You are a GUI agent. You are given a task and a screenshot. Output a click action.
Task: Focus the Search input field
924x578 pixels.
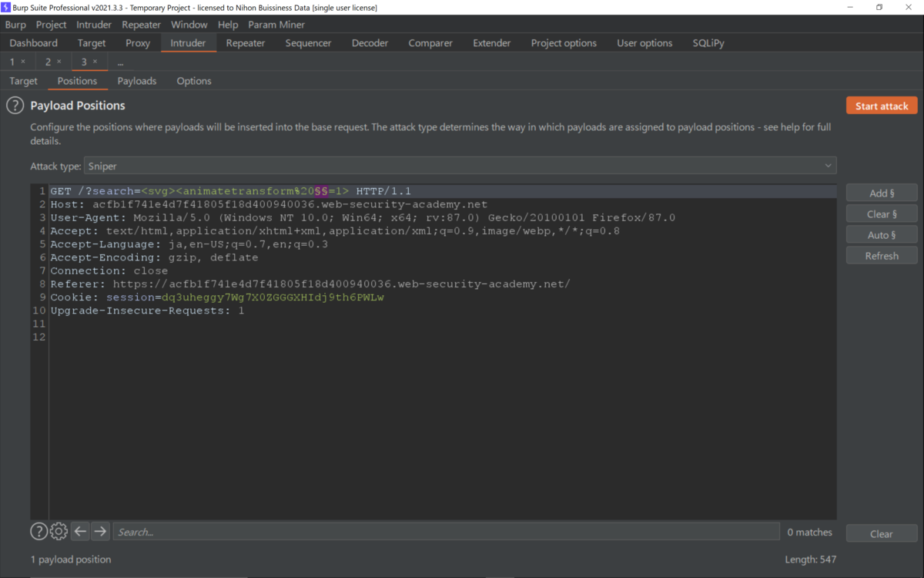click(x=447, y=531)
